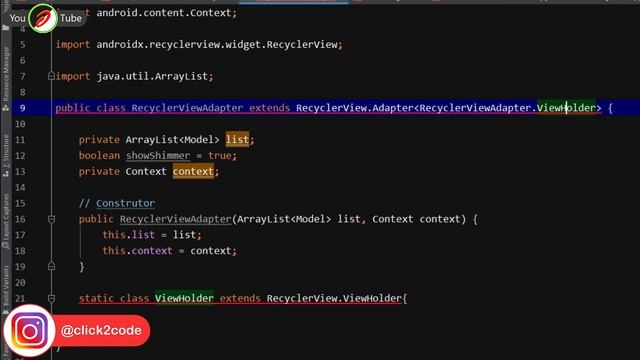This screenshot has height=360, width=640.
Task: Click gutter line number 12
Action: (20, 156)
